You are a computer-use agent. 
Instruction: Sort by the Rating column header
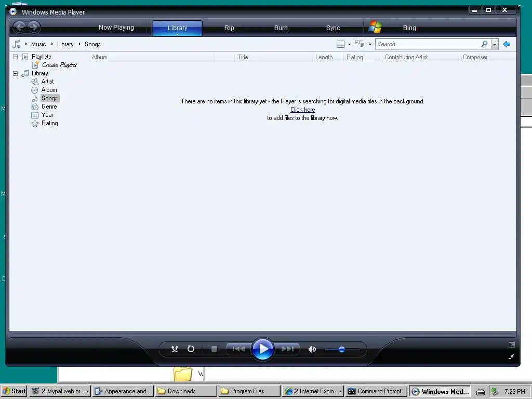pyautogui.click(x=363, y=57)
